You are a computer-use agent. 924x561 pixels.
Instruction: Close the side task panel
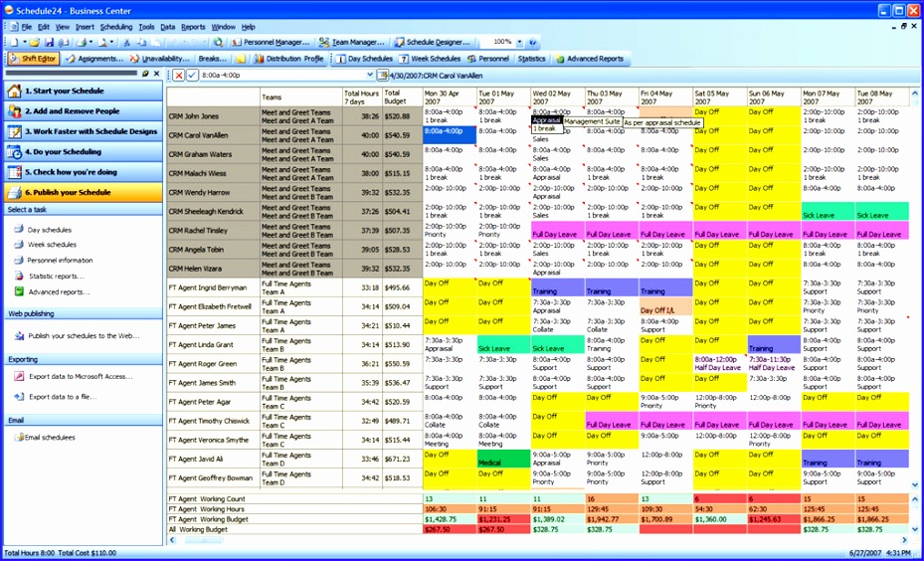(x=157, y=74)
